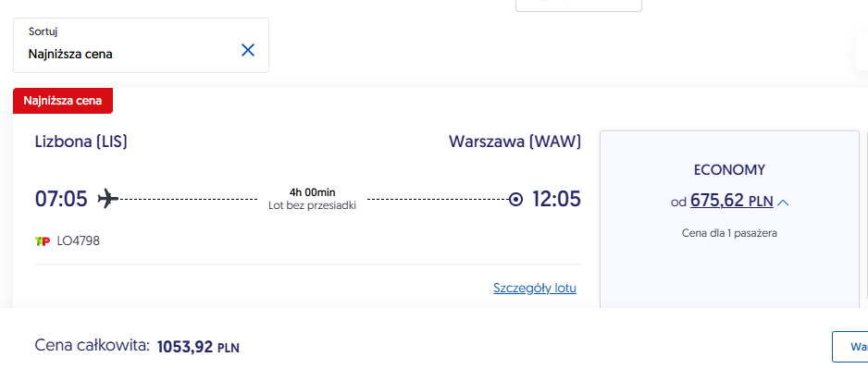
Task: Click the Lizbona (LIS) origin label
Action: 81,142
